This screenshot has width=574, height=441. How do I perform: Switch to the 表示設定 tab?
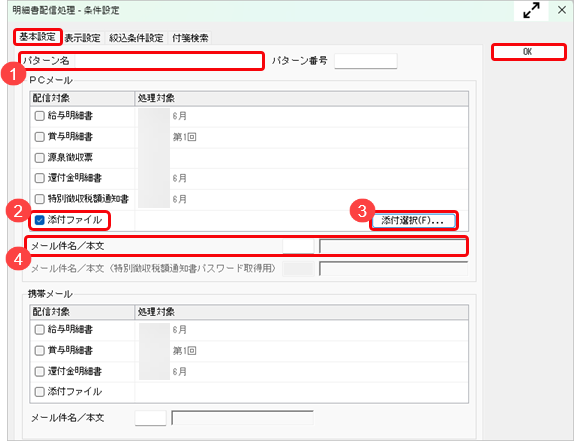tap(82, 38)
